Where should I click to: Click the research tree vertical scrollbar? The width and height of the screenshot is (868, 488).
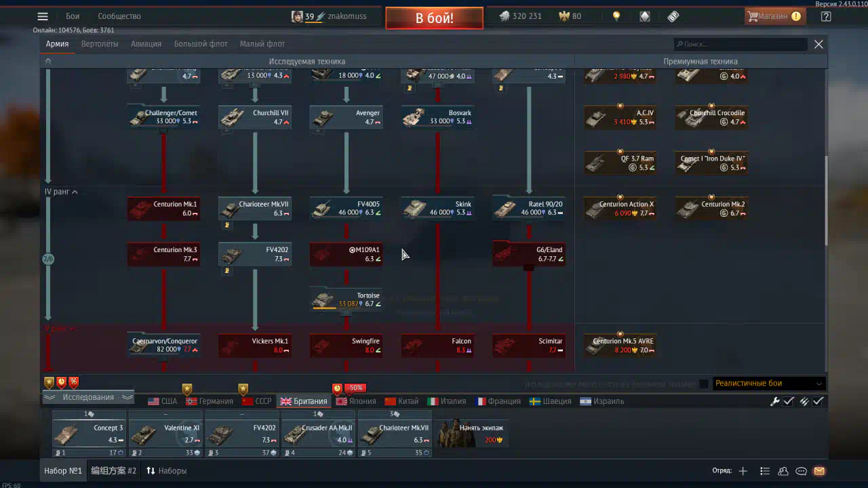[x=825, y=201]
